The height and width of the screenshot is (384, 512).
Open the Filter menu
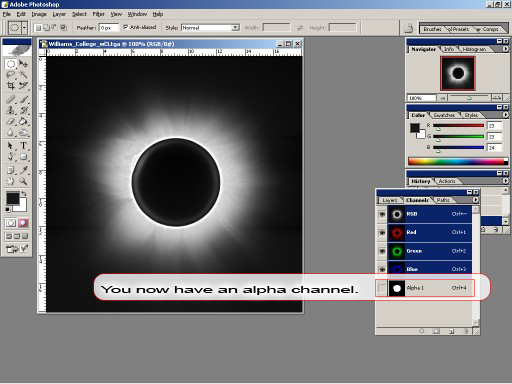[x=98, y=14]
